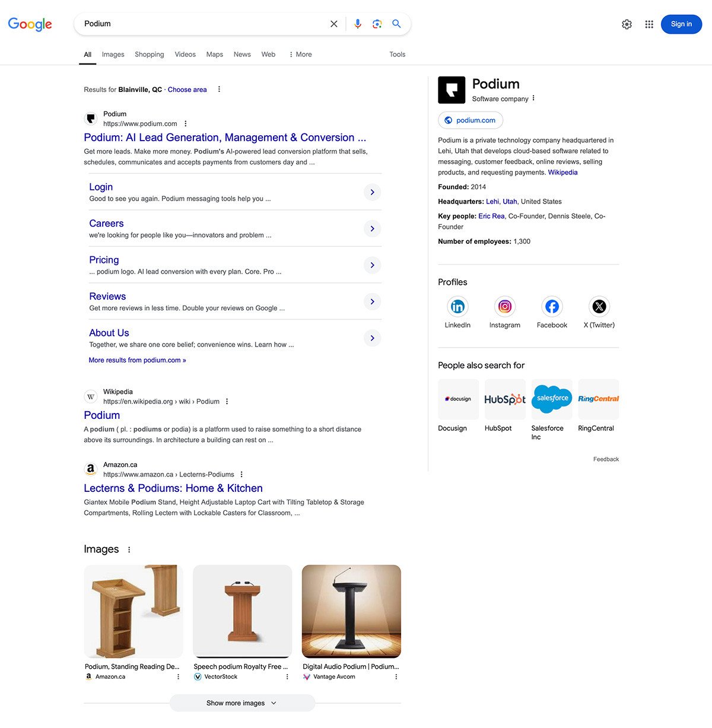This screenshot has height=728, width=712.
Task: Open the More search filters menu
Action: (300, 55)
